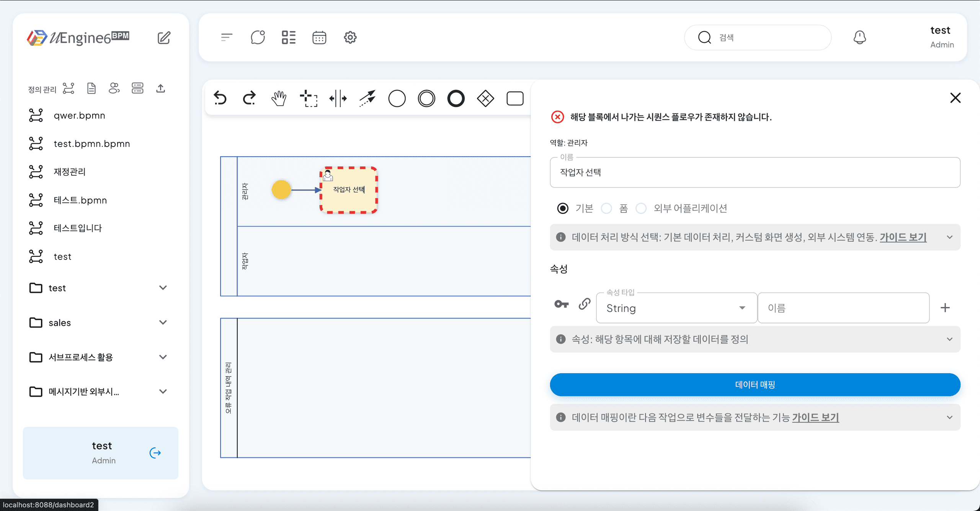Open the calendar icon in the top toolbar
The image size is (980, 511).
tap(319, 37)
